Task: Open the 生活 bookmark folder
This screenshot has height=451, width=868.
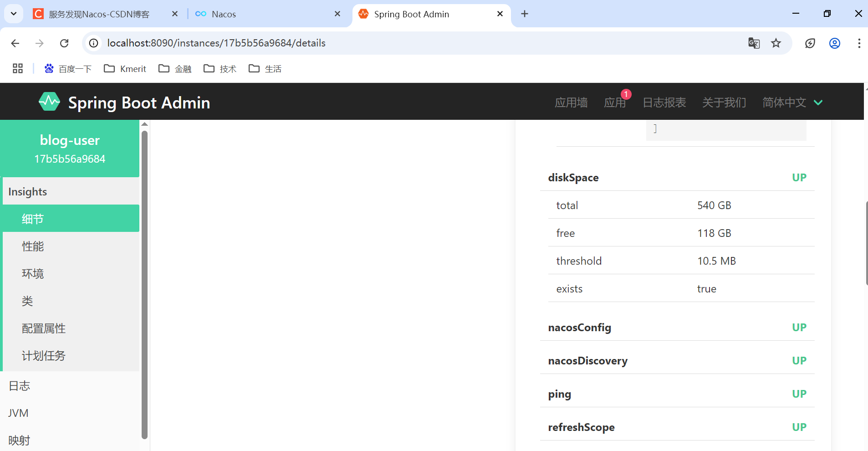Action: [x=265, y=69]
